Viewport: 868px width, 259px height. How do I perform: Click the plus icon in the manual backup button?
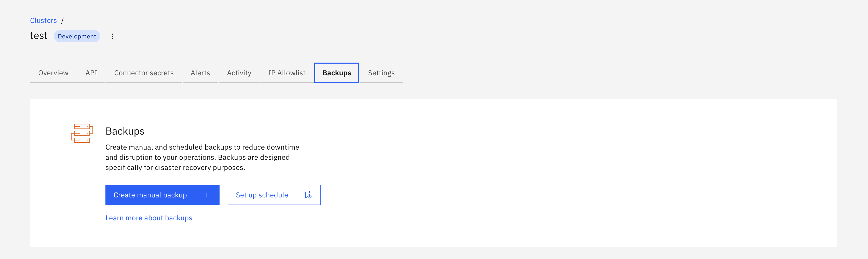tap(207, 195)
